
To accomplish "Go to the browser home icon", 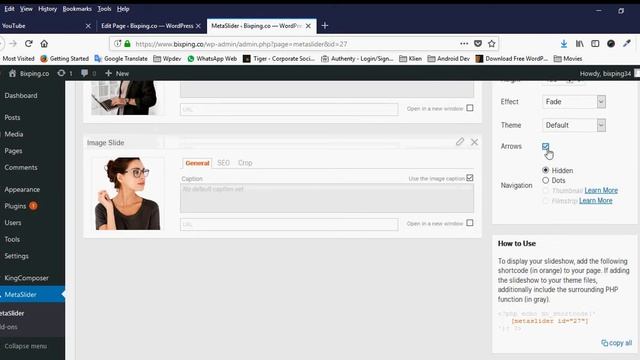I will 44,44.
